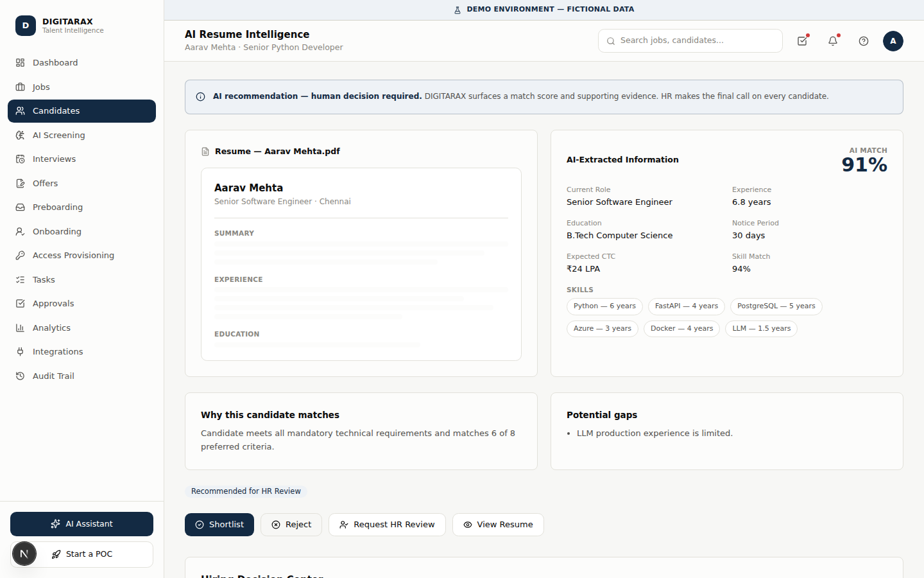Click the Aarav Mehta name in resume preview
This screenshot has height=578, width=924.
pos(248,188)
